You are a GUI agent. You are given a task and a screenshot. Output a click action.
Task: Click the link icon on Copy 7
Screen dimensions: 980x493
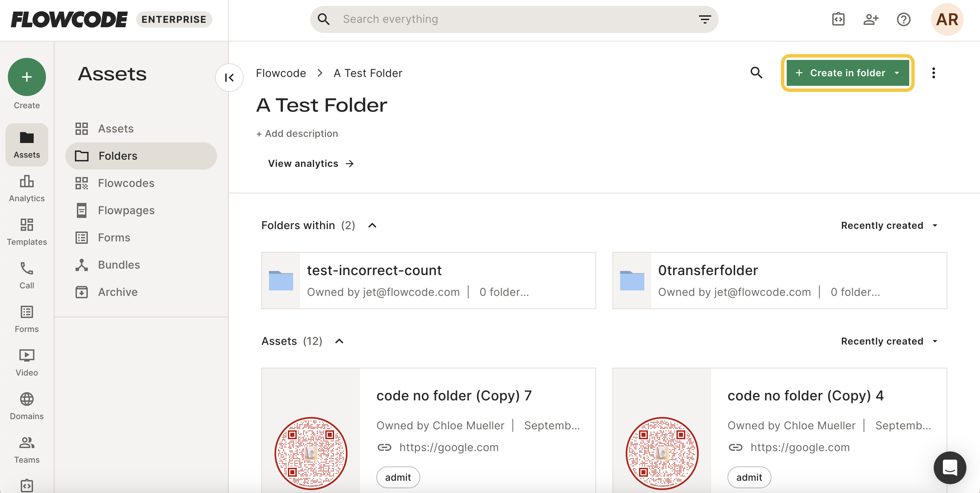tap(384, 447)
